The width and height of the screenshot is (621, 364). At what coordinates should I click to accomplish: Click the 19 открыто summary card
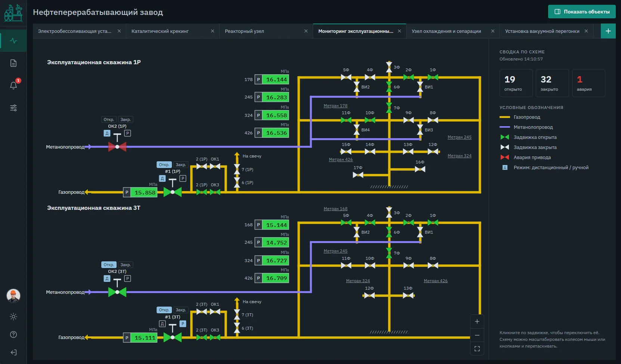pos(516,83)
